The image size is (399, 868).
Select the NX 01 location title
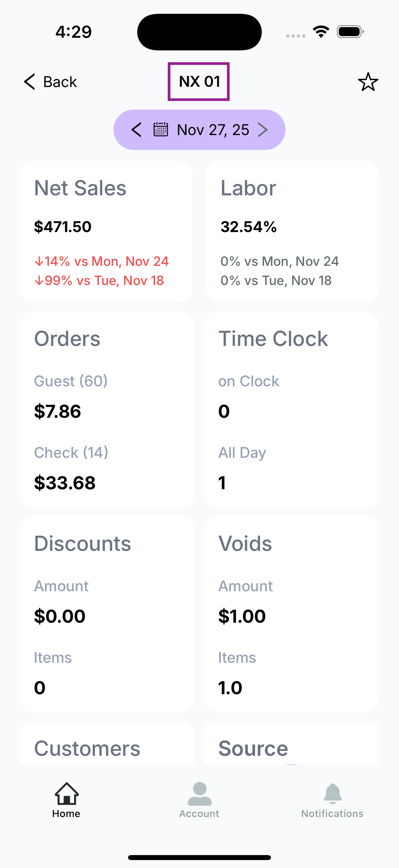tap(199, 81)
